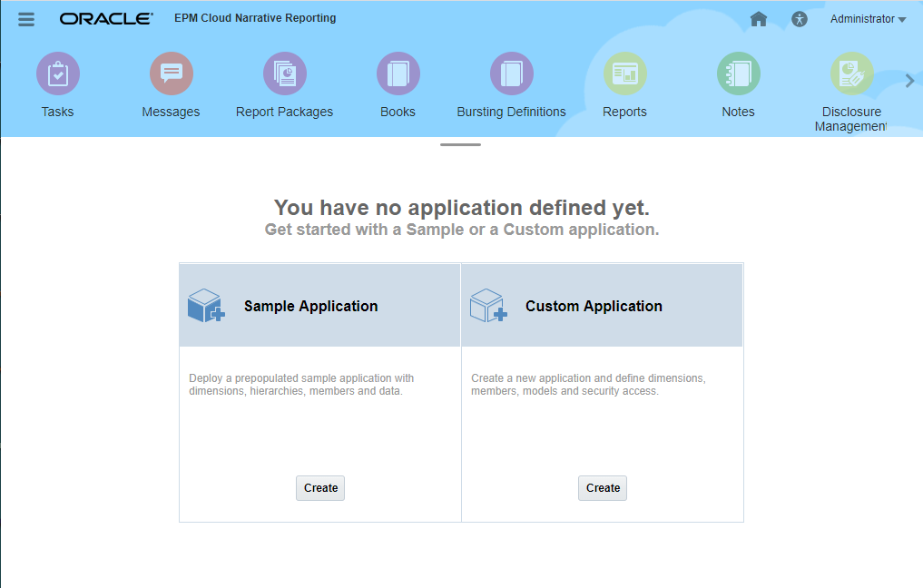
Task: Click the 'Get started with a Sample' subtitle
Action: 461,230
